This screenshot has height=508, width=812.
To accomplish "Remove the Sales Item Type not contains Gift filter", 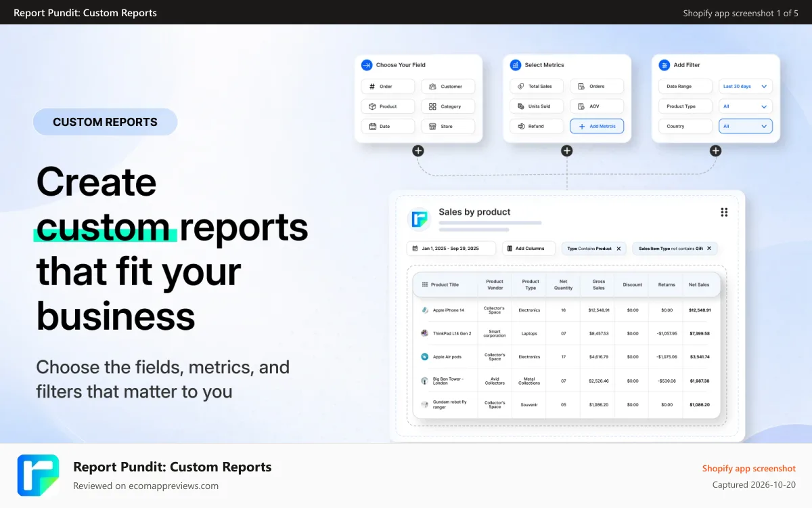I will click(x=709, y=249).
